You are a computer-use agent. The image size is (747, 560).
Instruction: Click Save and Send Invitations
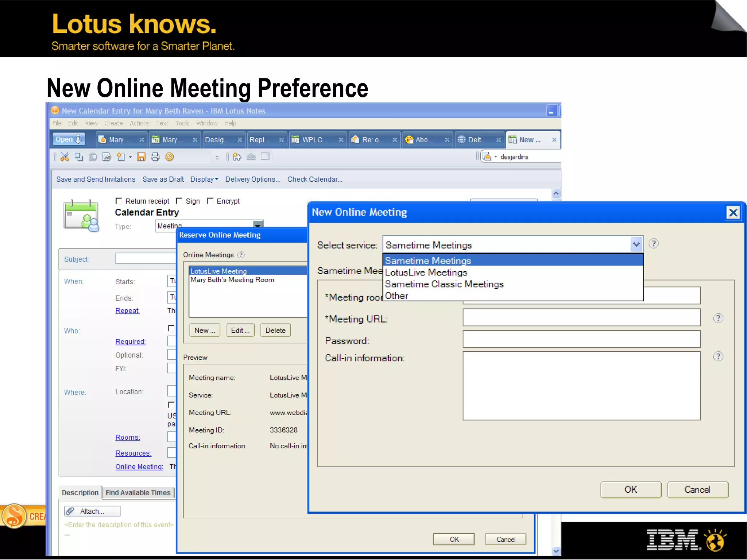pyautogui.click(x=96, y=179)
